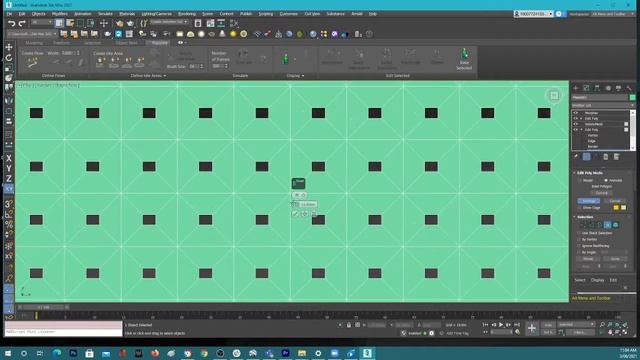
Task: Open the Create command panel tab
Action: [576, 88]
